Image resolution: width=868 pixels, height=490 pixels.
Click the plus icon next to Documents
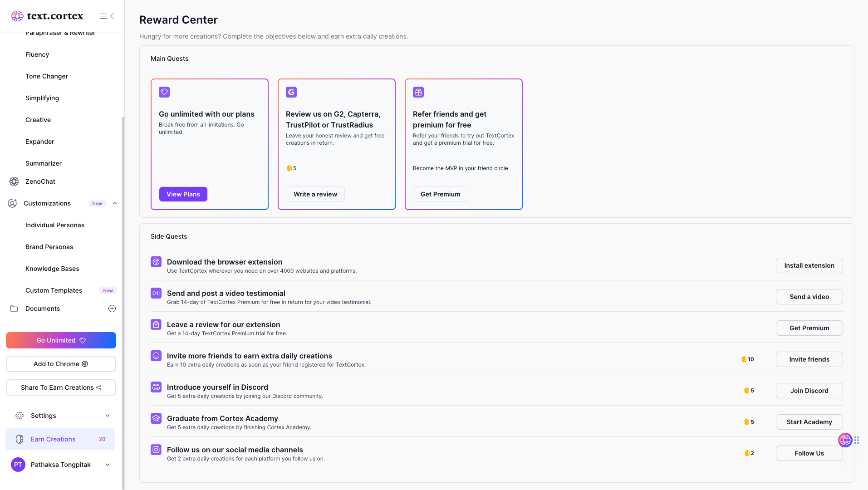pyautogui.click(x=112, y=309)
